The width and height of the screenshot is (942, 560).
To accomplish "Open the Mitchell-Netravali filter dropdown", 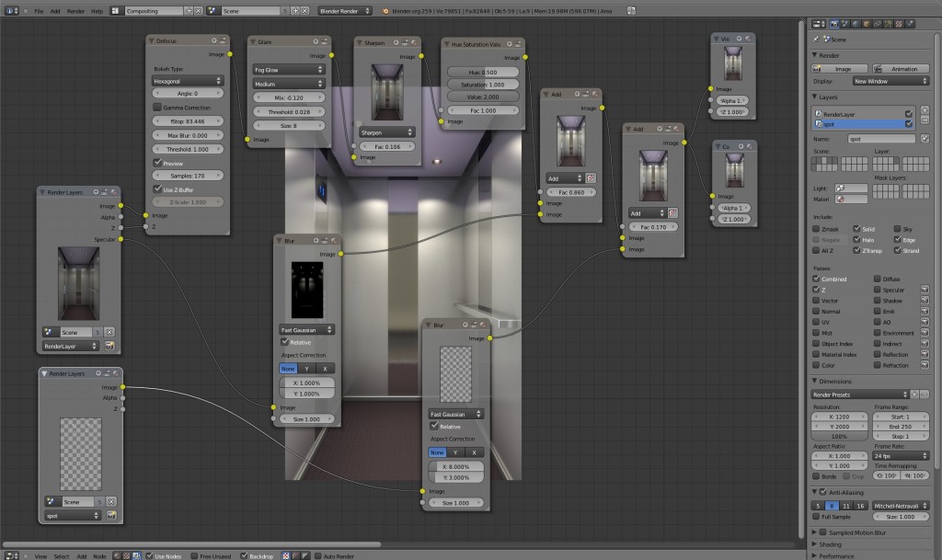I will pos(901,506).
